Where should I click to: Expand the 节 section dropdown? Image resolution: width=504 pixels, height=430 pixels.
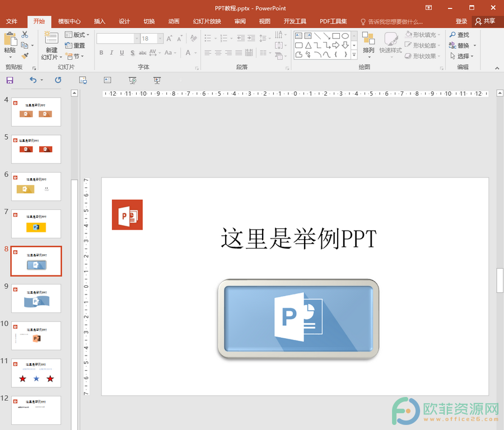tap(74, 56)
